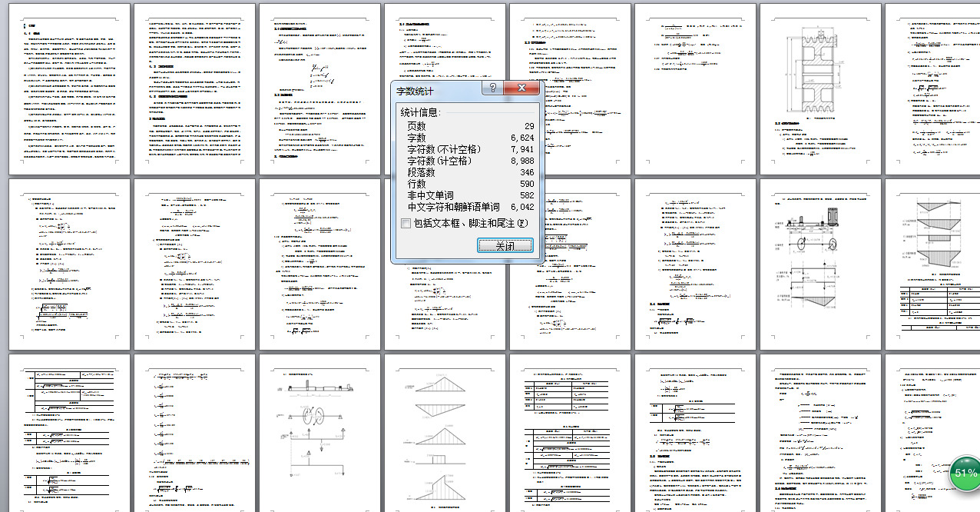Click the 关闭 button
Image resolution: width=980 pixels, height=512 pixels.
(x=505, y=245)
